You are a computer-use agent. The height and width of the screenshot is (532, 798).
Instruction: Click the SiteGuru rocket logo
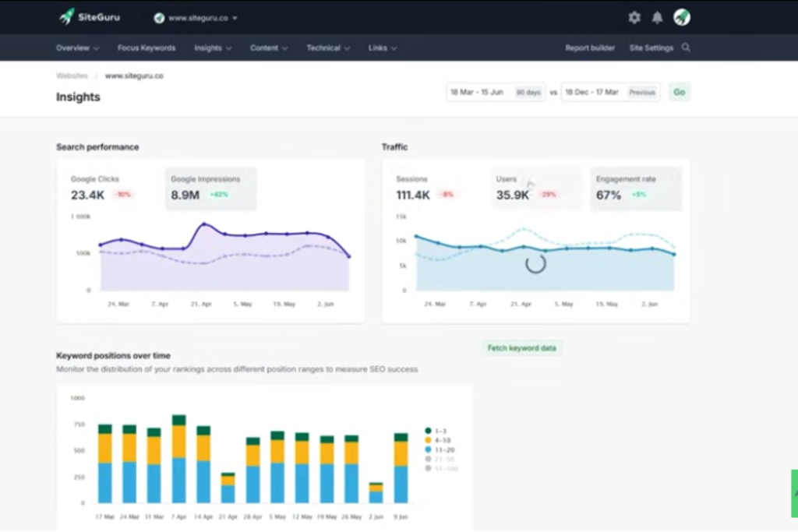[x=67, y=16]
